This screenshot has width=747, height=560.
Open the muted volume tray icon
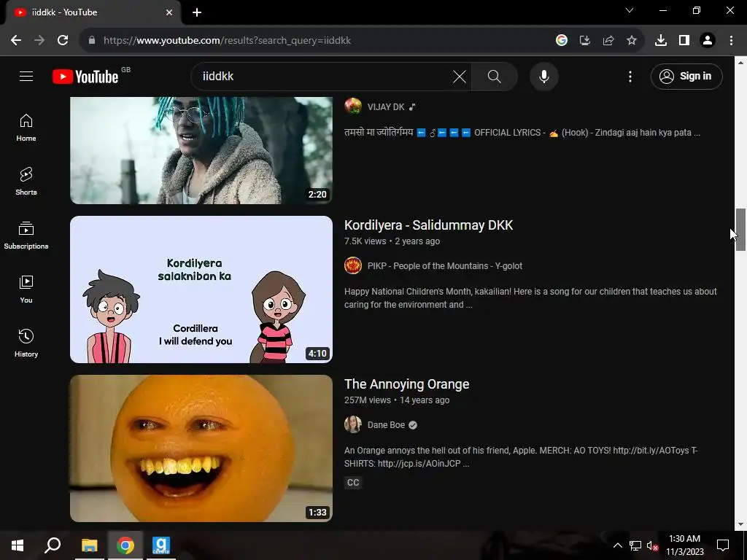pyautogui.click(x=652, y=545)
